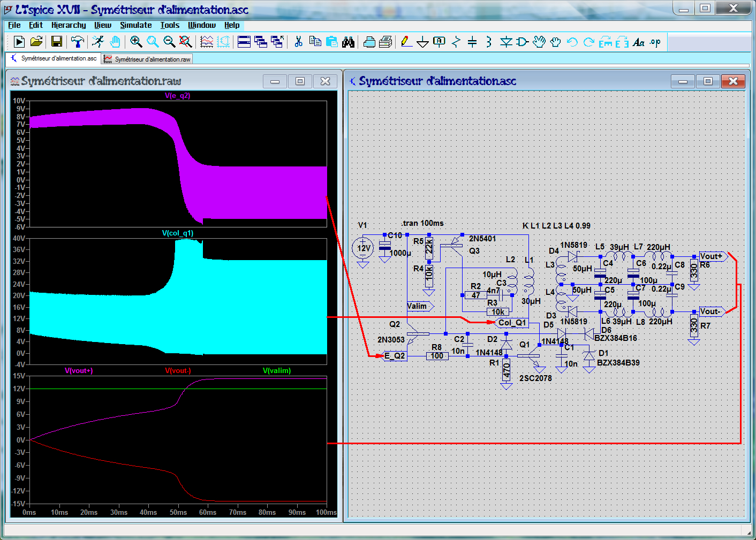Screen dimensions: 756x540
Task: Switch to Symétriseur d'alimentation.raw tab
Action: 147,59
